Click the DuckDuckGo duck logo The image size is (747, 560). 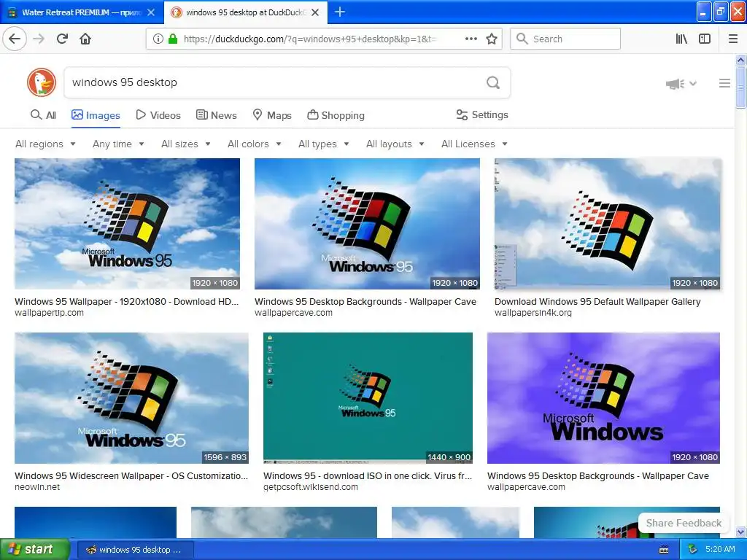(42, 82)
